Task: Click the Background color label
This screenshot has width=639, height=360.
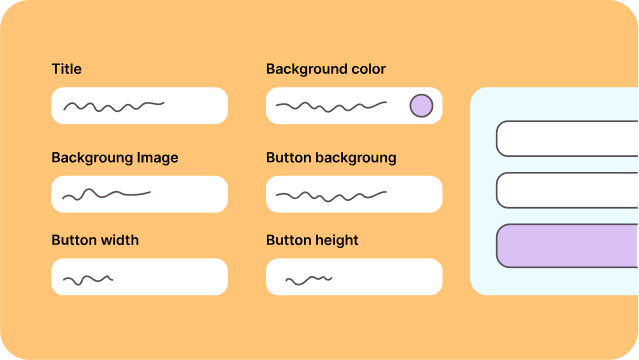Action: point(326,69)
